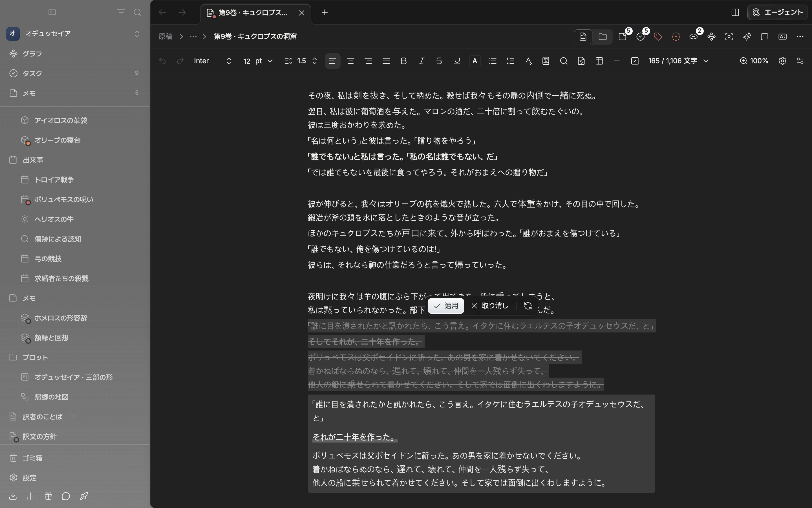
Task: Click the 適用 apply button
Action: point(446,306)
